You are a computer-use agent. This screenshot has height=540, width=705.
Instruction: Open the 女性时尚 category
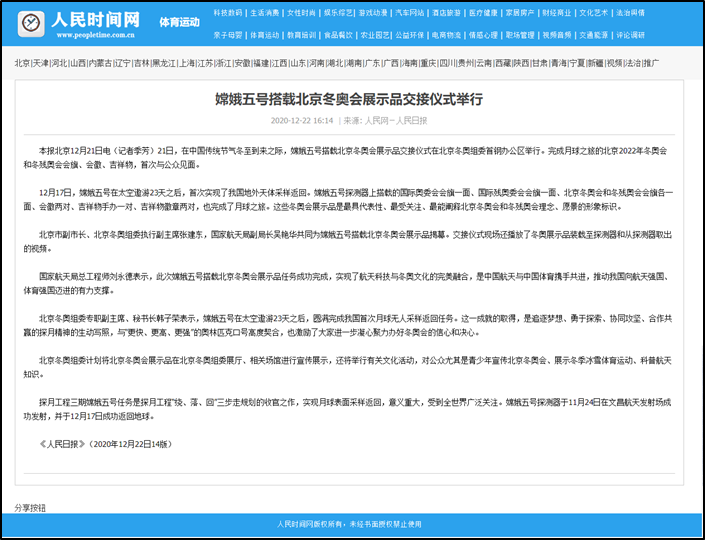tap(301, 13)
